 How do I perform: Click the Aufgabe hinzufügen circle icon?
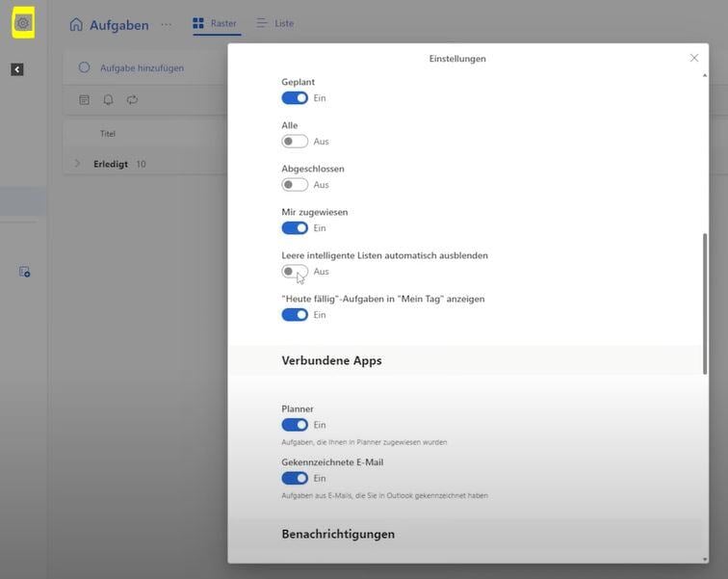[x=84, y=67]
